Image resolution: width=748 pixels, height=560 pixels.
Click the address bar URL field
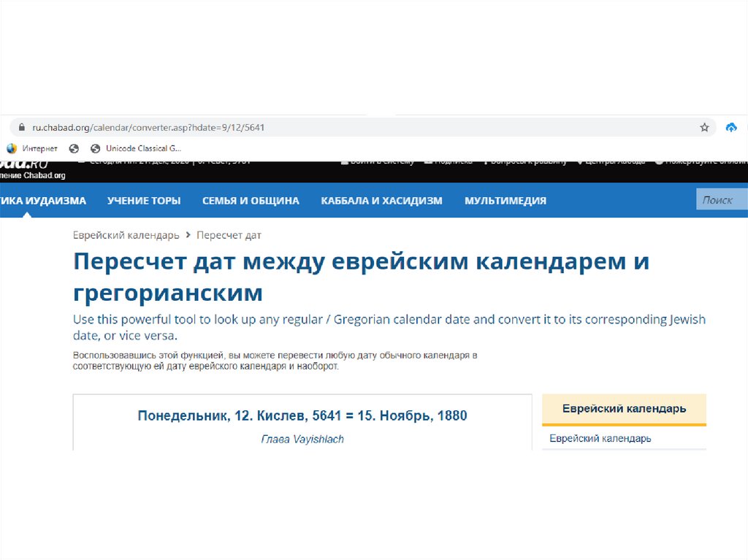click(x=362, y=127)
